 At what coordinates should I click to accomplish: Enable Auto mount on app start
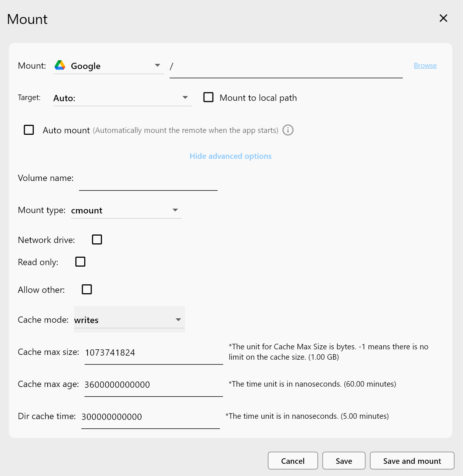(28, 130)
